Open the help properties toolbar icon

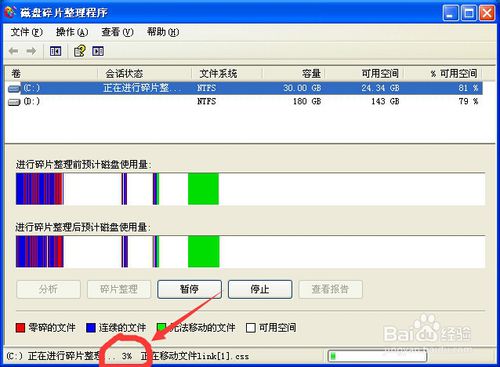80,51
